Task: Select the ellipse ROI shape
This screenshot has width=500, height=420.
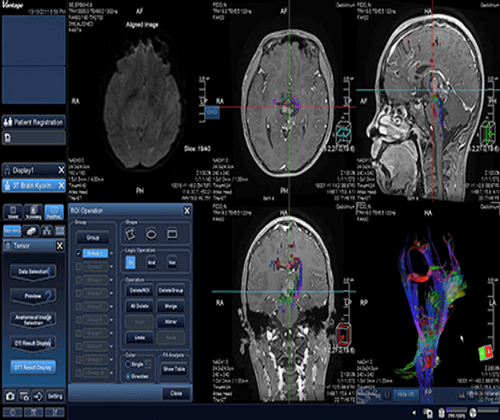Action: tap(151, 234)
